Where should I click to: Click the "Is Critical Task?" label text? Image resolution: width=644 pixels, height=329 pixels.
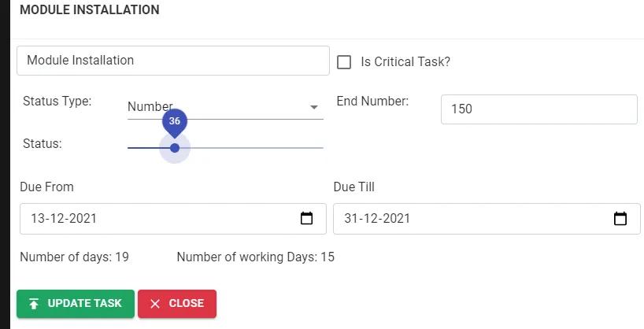tap(405, 61)
